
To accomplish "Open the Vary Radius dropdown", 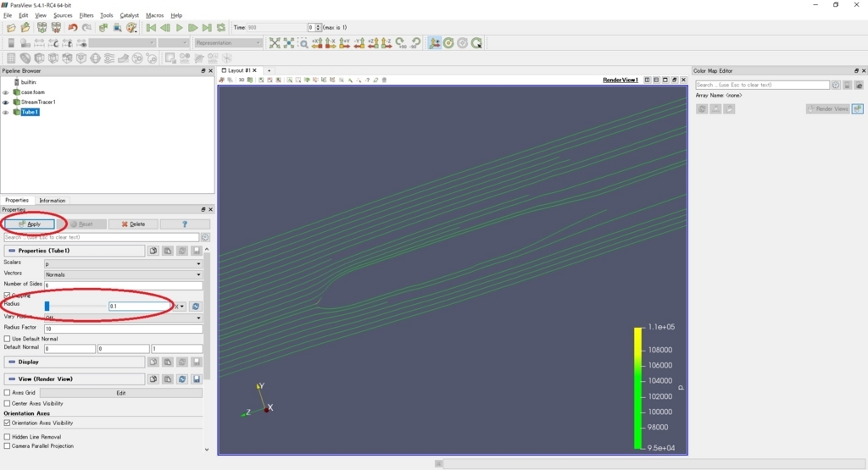I will pyautogui.click(x=123, y=318).
